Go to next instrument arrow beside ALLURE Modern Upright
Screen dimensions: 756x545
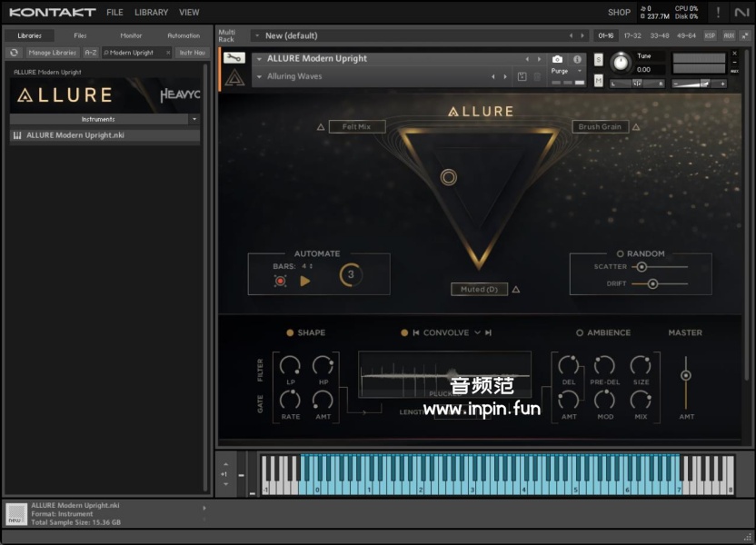pos(539,59)
